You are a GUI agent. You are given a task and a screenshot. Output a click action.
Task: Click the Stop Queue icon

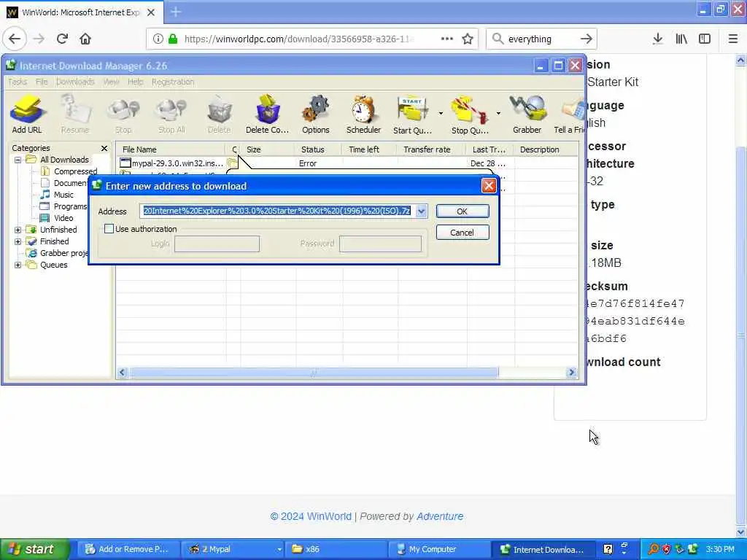[470, 114]
